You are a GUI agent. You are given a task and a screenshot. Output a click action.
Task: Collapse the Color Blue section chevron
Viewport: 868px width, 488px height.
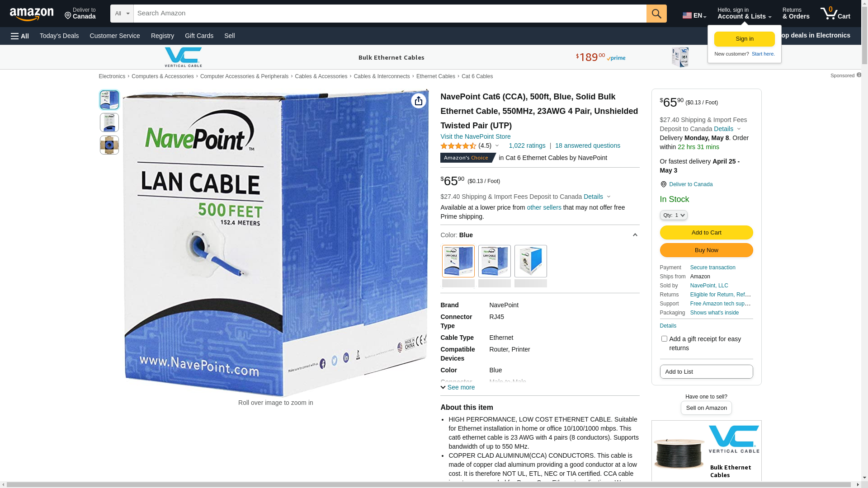635,235
